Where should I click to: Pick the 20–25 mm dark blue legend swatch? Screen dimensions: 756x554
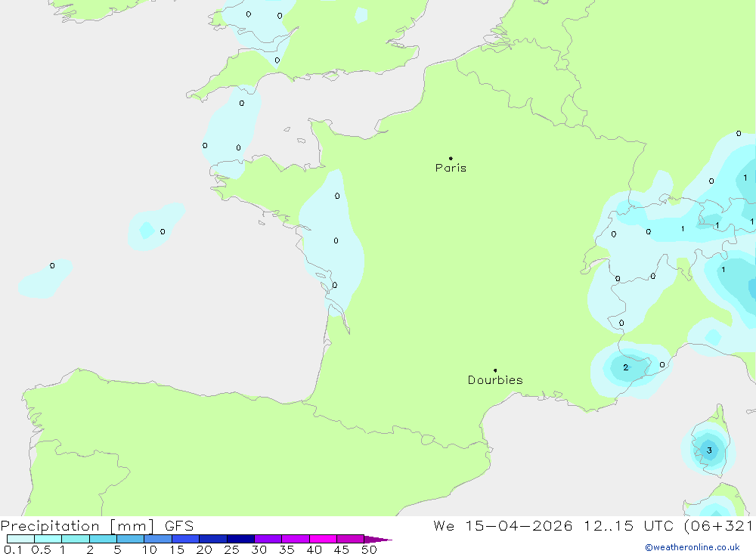[212, 539]
